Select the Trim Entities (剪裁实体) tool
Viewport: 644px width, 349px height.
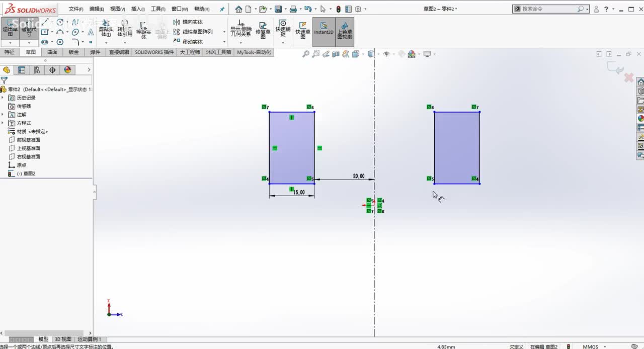click(106, 29)
